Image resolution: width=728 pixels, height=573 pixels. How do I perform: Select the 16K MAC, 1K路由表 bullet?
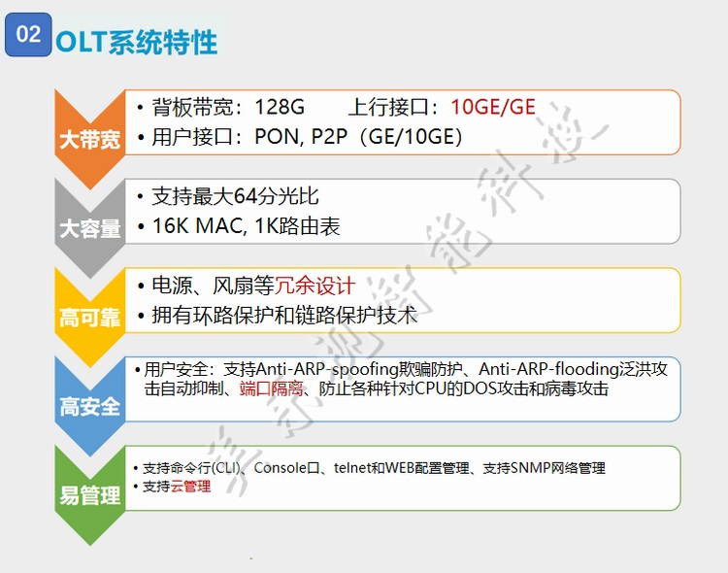coord(246,226)
